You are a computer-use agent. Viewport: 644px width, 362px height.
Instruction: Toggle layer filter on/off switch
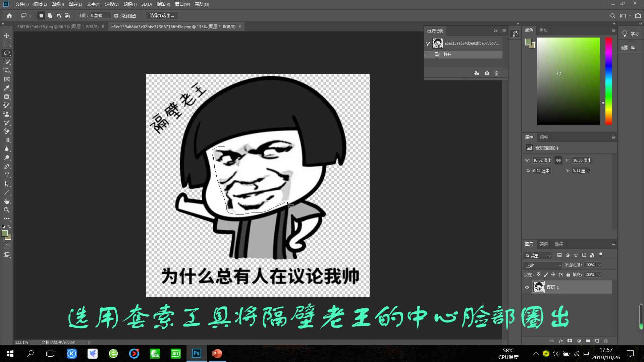pyautogui.click(x=601, y=254)
